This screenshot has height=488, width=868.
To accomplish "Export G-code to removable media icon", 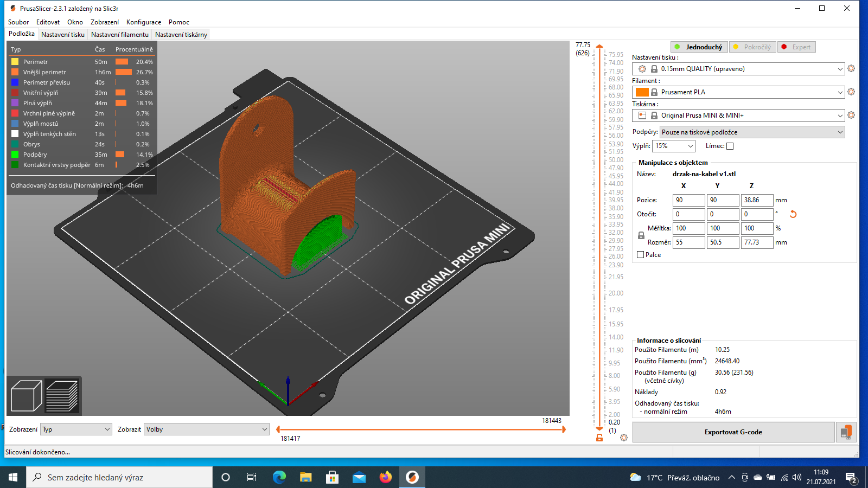I will [x=846, y=432].
